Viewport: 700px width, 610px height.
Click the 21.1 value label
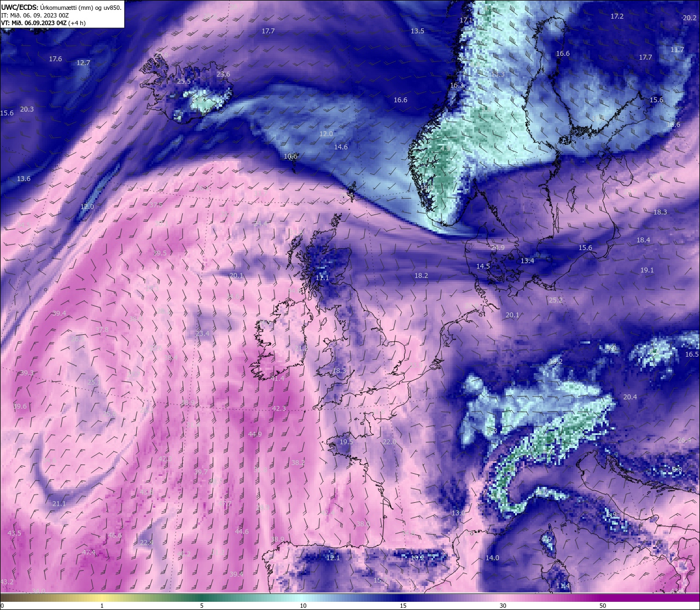59,504
